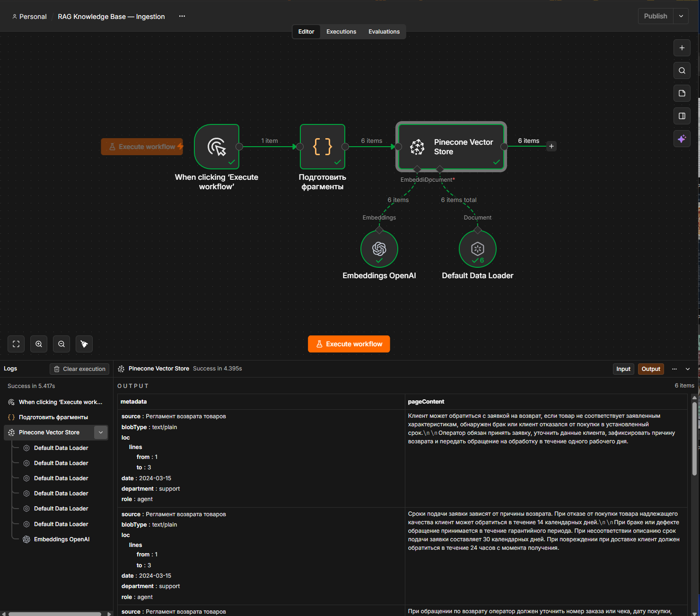Expand the Publish dropdown arrow

coord(681,16)
